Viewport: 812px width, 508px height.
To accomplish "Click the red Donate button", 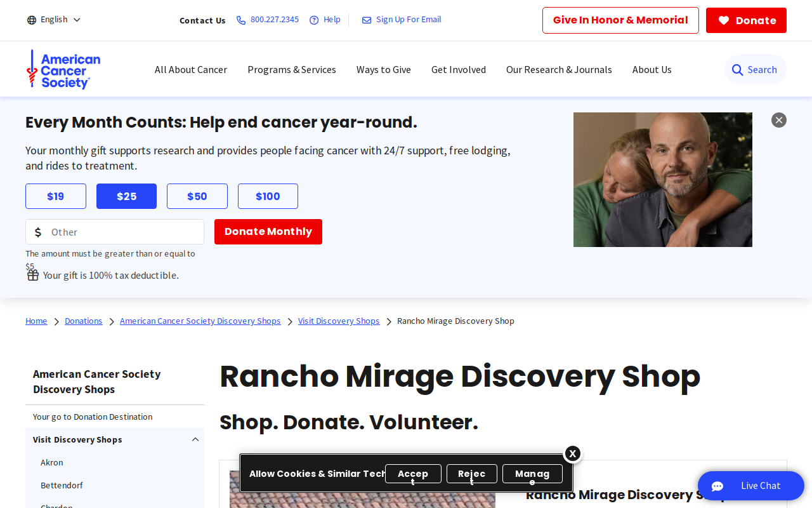I will 746,20.
